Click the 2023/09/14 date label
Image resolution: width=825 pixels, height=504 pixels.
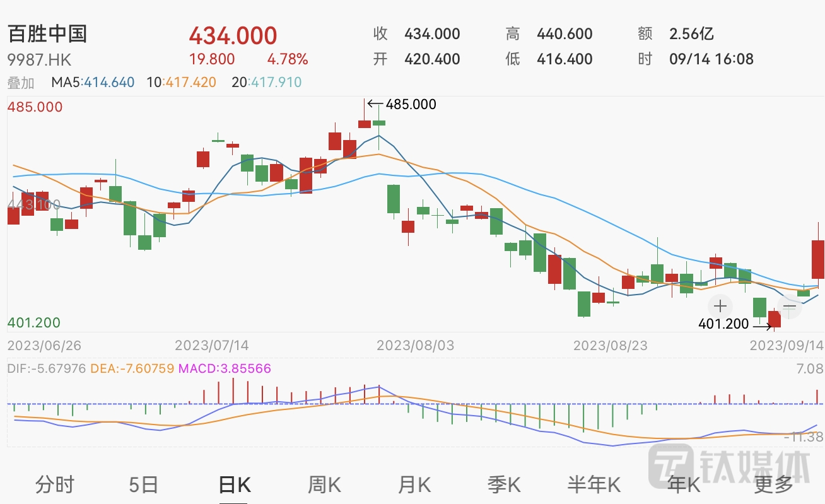pos(786,346)
